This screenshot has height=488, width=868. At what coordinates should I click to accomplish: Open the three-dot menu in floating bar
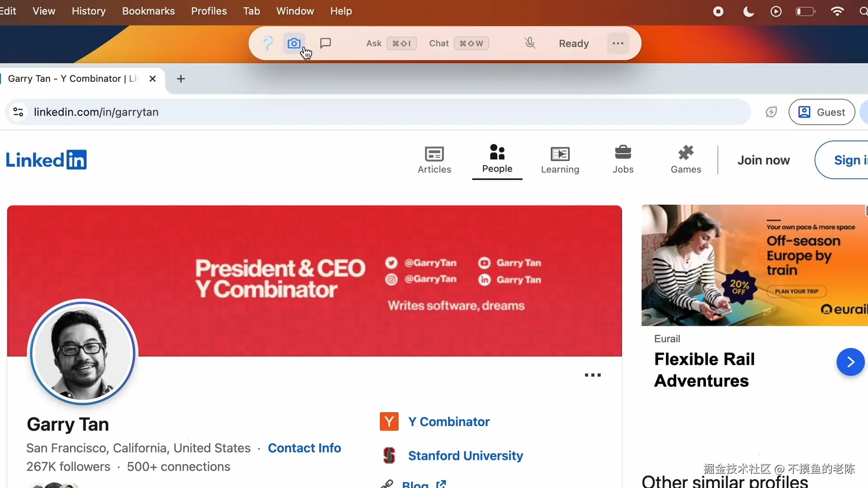coord(618,43)
